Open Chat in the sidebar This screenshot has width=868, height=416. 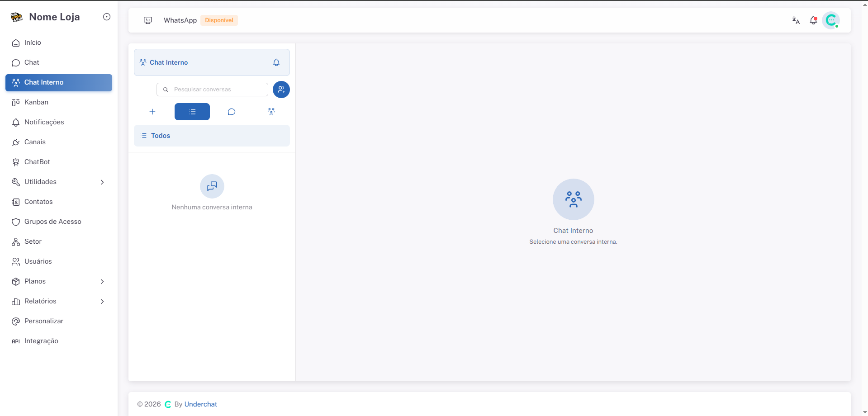coord(59,62)
